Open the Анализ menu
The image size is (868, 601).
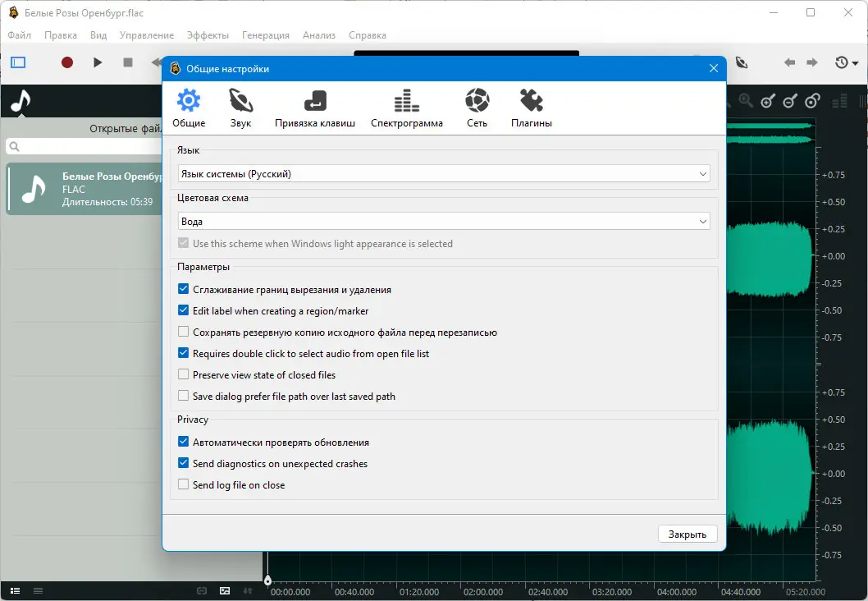click(319, 35)
